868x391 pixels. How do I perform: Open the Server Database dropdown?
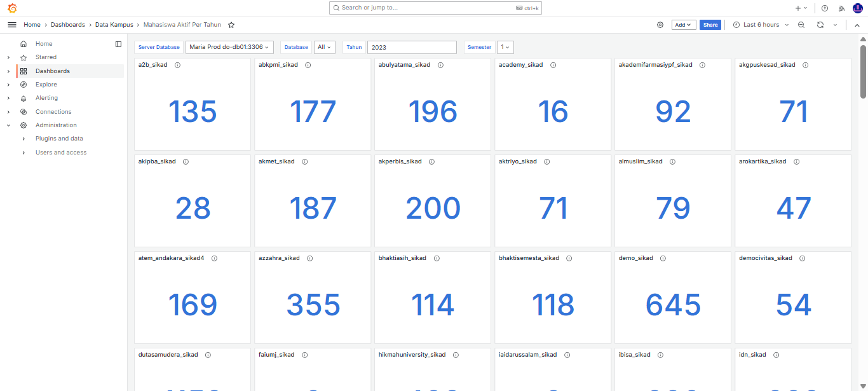(229, 47)
